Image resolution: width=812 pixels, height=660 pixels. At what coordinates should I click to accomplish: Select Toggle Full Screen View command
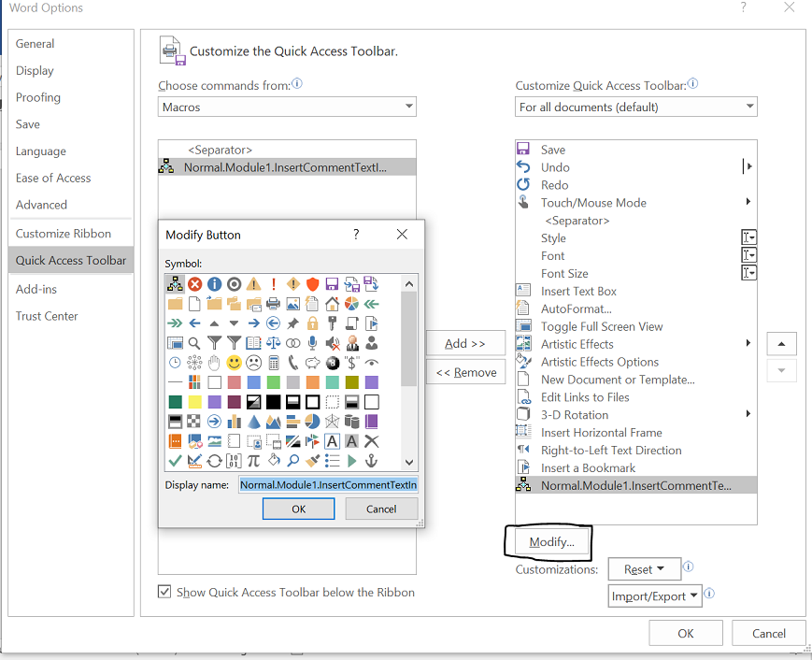click(636, 326)
